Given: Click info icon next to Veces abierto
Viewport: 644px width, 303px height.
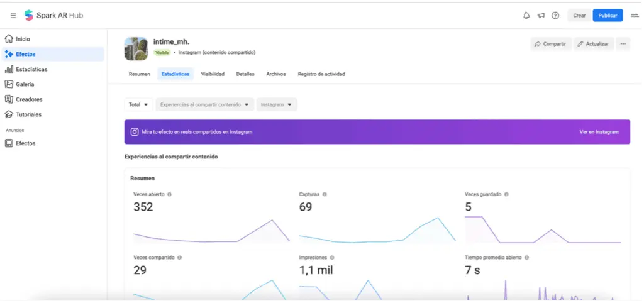Looking at the screenshot, I should tap(169, 194).
